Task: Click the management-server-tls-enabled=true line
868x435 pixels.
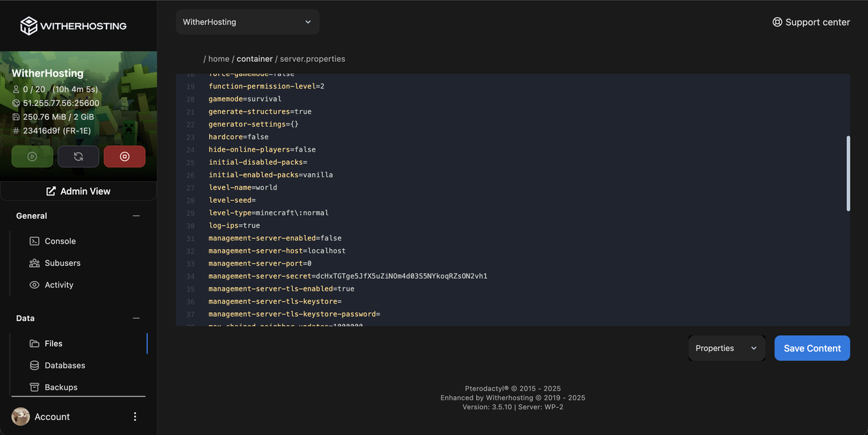Action: click(281, 288)
